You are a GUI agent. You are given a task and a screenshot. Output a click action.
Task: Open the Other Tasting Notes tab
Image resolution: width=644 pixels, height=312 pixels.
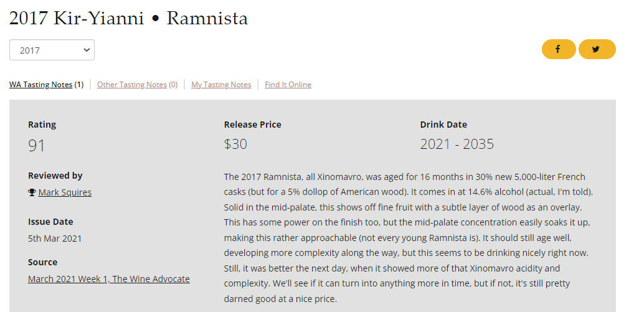pyautogui.click(x=132, y=85)
